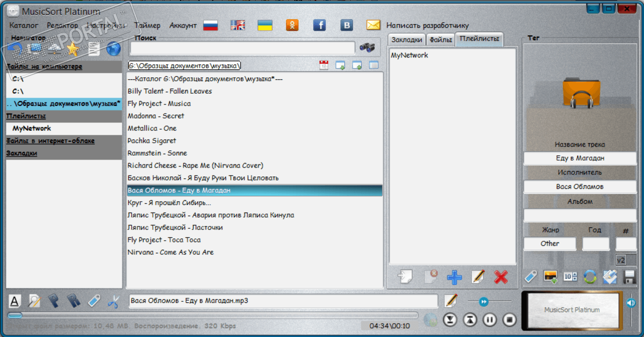Click the magnifier with pencil icon
644x337 pixels.
(34, 301)
